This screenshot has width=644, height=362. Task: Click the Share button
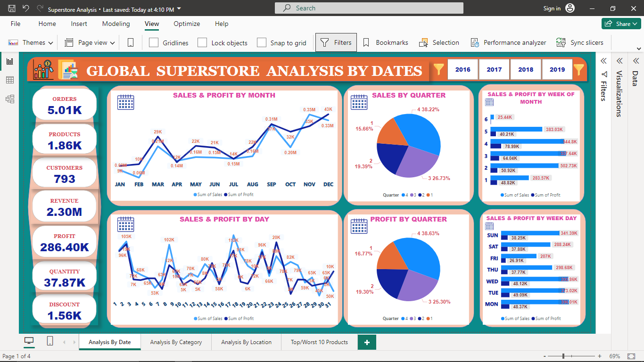tap(621, 24)
